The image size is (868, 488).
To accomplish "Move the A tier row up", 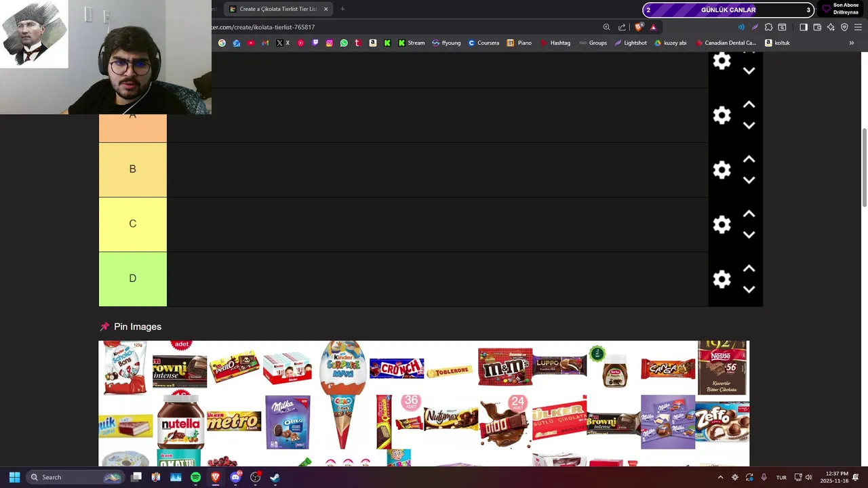I will (x=749, y=104).
